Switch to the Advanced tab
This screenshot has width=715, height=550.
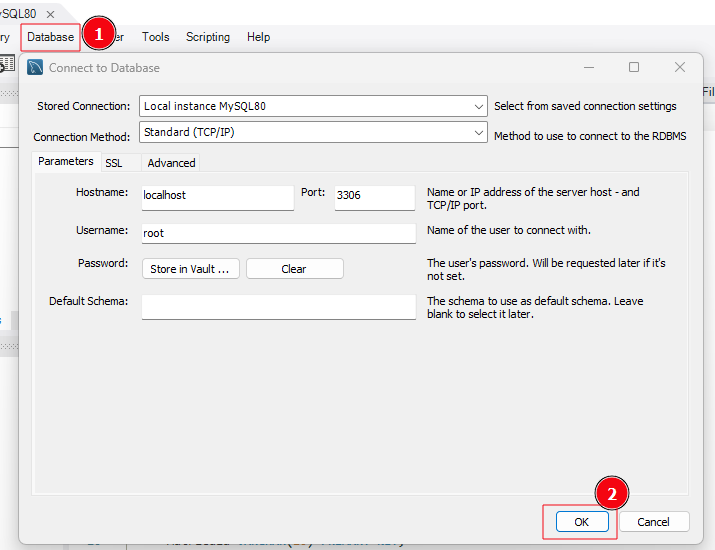pyautogui.click(x=171, y=163)
